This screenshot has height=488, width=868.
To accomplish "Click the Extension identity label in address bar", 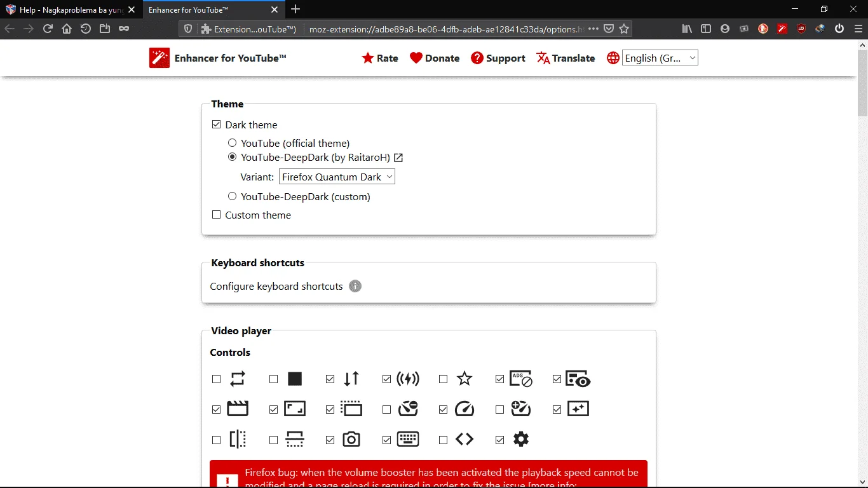I will click(248, 29).
